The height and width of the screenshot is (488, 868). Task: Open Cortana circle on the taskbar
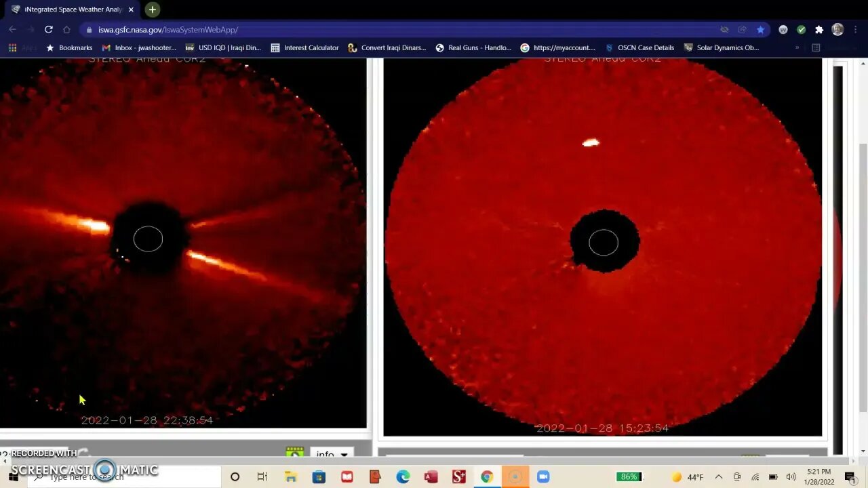pyautogui.click(x=235, y=477)
